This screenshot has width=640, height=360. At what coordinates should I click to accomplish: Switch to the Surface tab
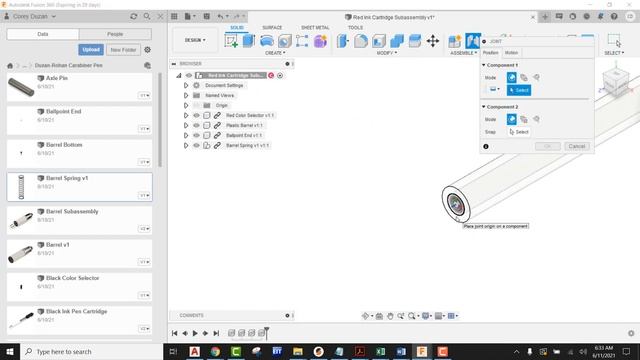(x=272, y=27)
